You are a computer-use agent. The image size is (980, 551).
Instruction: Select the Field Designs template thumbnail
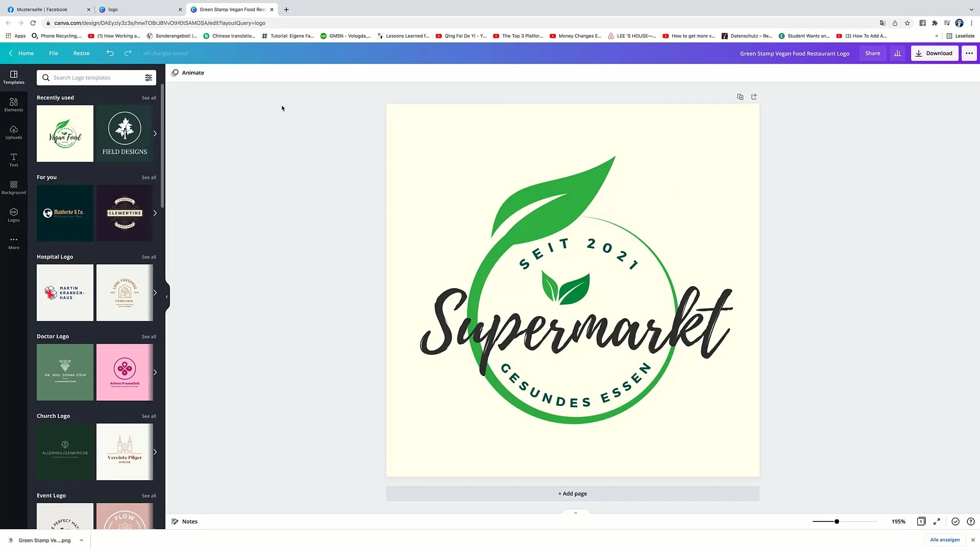pyautogui.click(x=125, y=134)
